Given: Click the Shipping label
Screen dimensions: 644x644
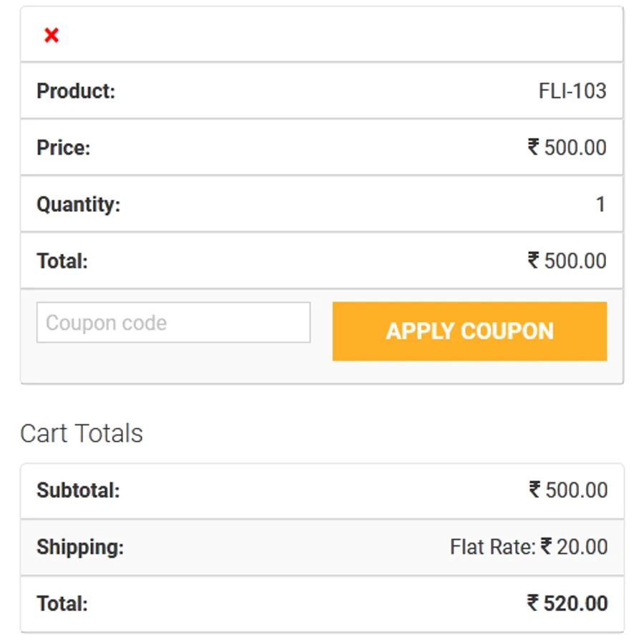Looking at the screenshot, I should (80, 547).
